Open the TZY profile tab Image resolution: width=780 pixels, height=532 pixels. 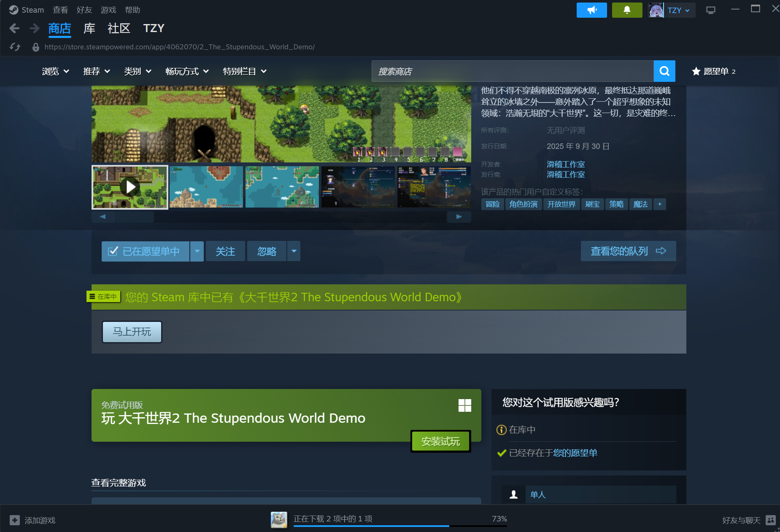pyautogui.click(x=154, y=28)
